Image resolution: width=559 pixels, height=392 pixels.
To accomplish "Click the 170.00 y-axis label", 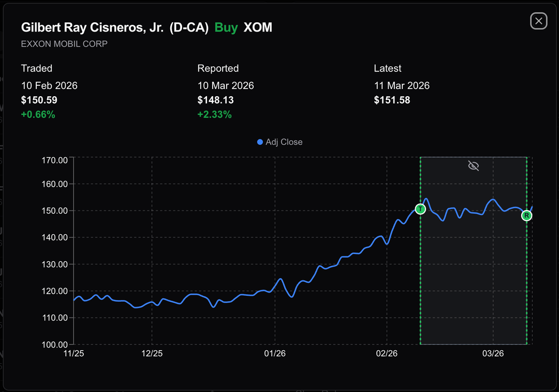I will [55, 160].
